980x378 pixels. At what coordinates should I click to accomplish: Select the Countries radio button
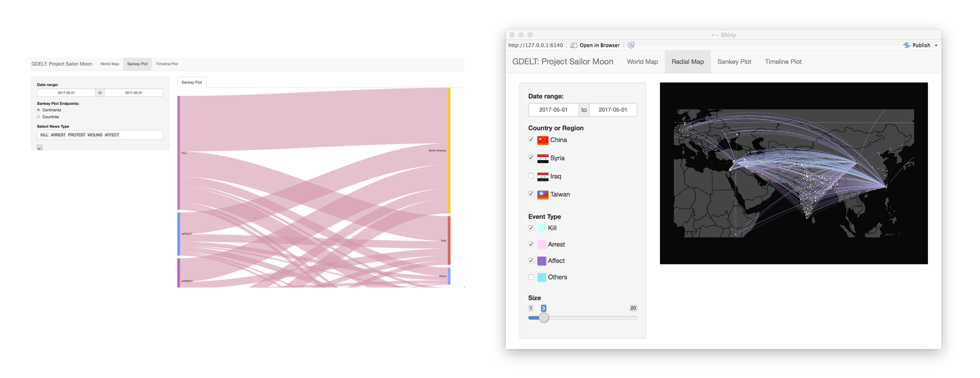pos(38,117)
